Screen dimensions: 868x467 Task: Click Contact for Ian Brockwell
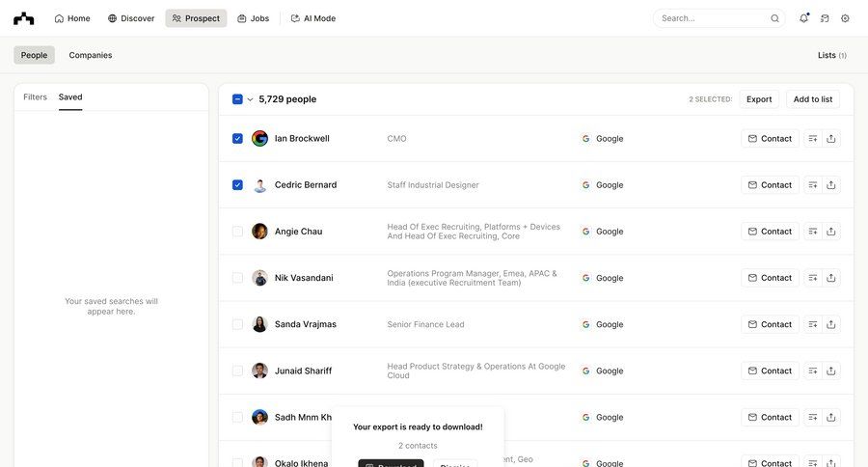(770, 139)
